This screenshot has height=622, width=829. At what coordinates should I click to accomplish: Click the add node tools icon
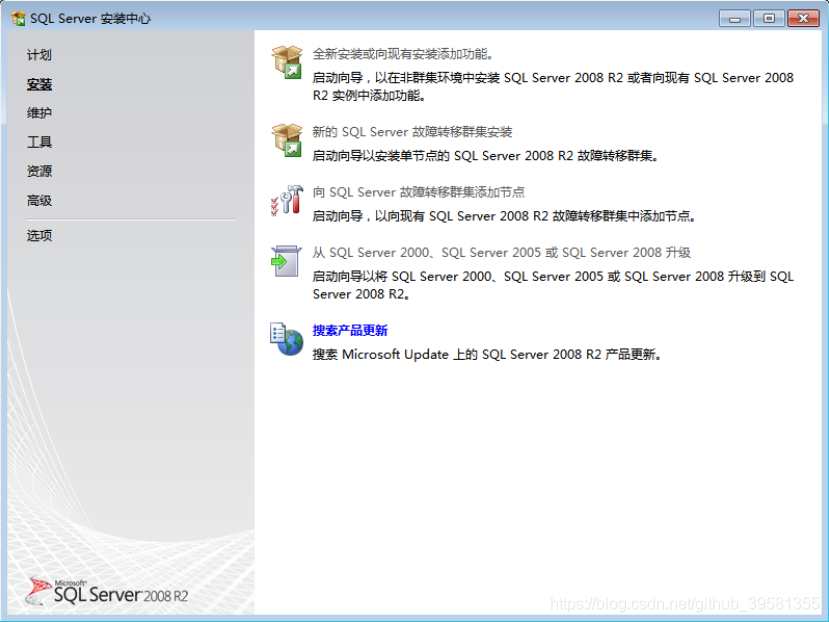[287, 200]
